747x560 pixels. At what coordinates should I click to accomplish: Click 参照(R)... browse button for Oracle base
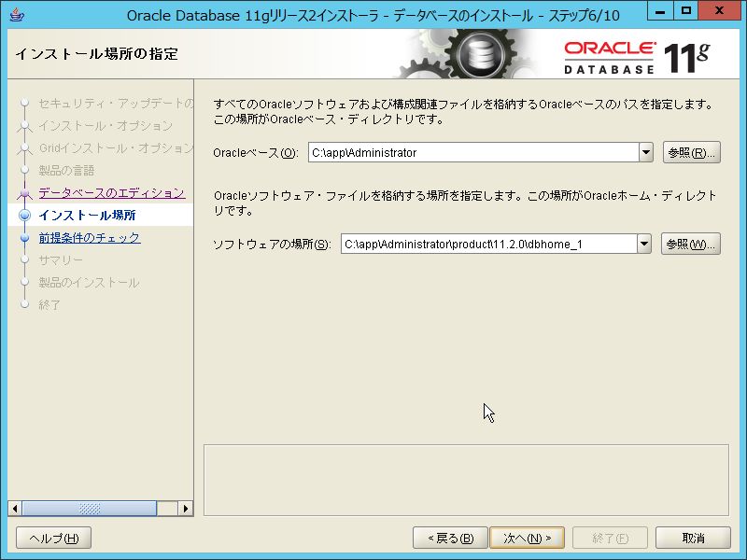[x=691, y=153]
